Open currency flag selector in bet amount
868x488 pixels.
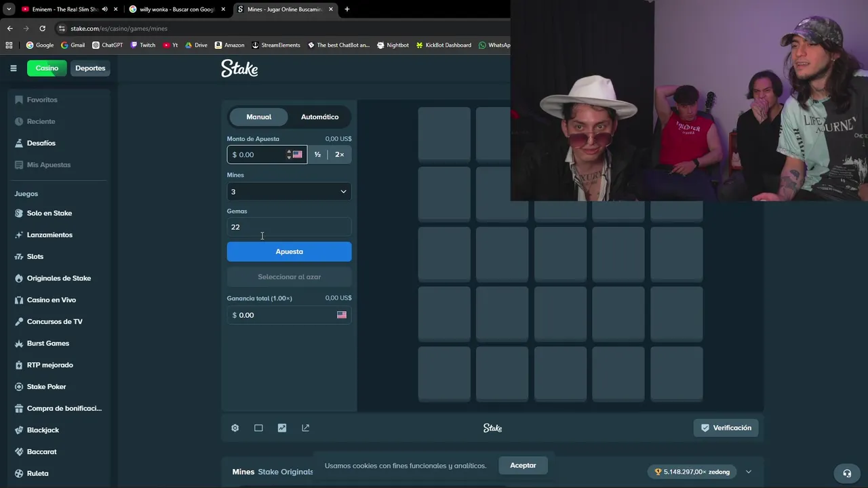click(x=298, y=155)
